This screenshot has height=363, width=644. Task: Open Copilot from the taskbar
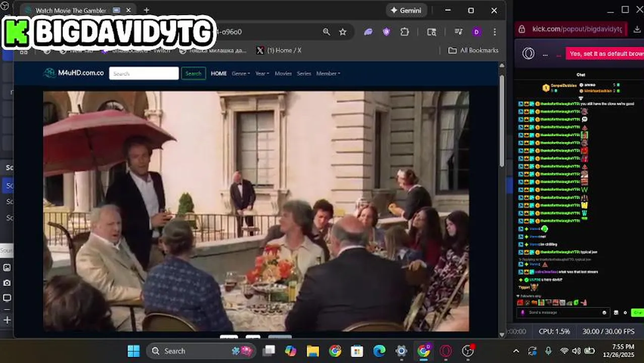coord(291,351)
